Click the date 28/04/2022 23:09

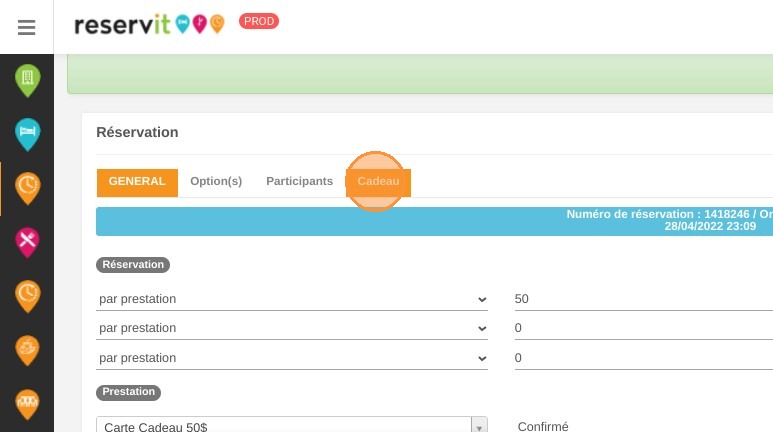point(710,226)
